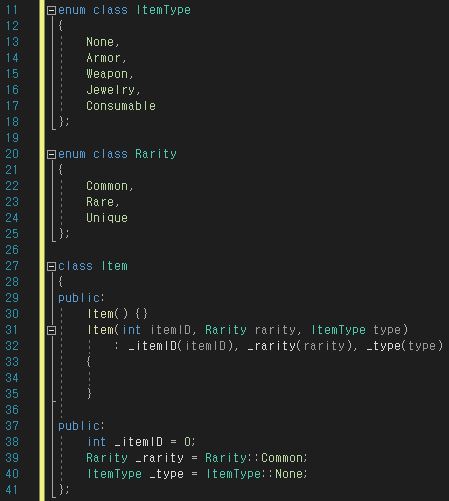Click the None enumerator on line 13
Screen dimensions: 449x501
coord(100,42)
